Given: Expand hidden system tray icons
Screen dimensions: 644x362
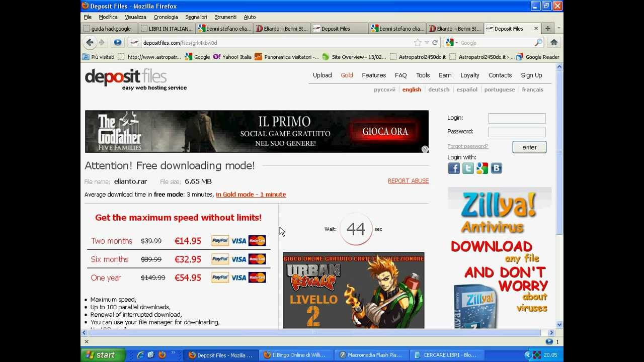Looking at the screenshot, I should (527, 355).
